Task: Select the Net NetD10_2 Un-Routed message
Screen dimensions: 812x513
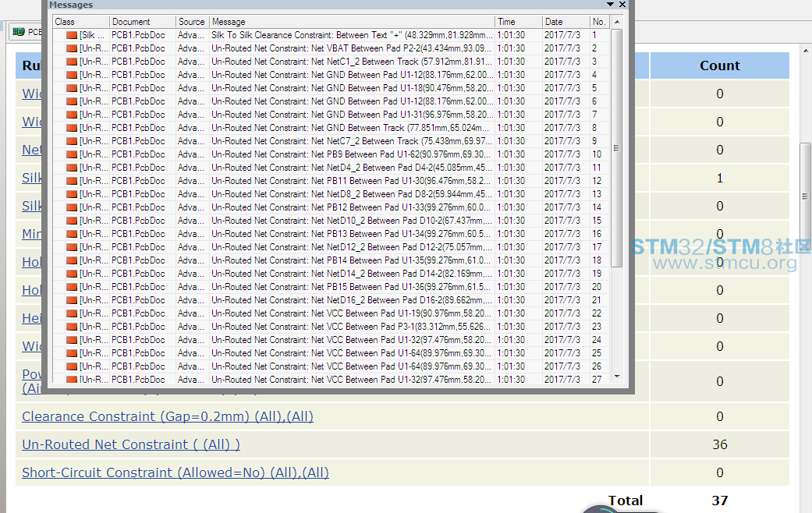Action: (x=332, y=221)
